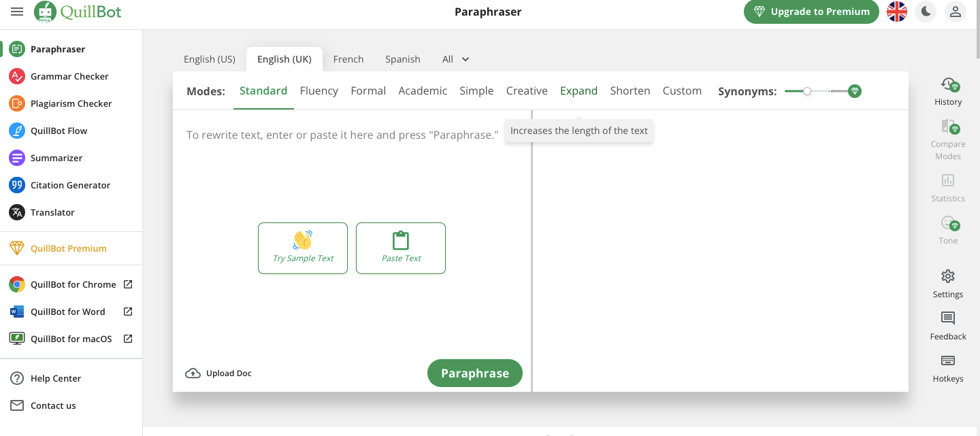Select the Expand mode
This screenshot has width=980, height=436.
[578, 90]
